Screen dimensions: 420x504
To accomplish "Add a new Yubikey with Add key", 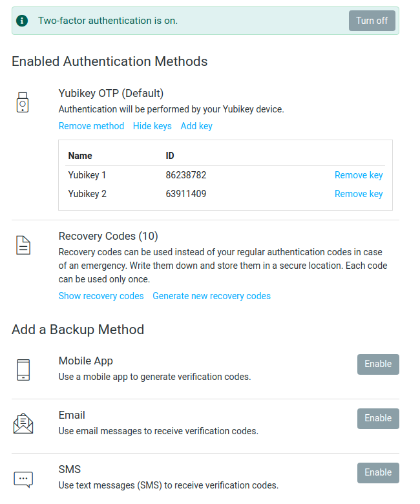I will [196, 126].
